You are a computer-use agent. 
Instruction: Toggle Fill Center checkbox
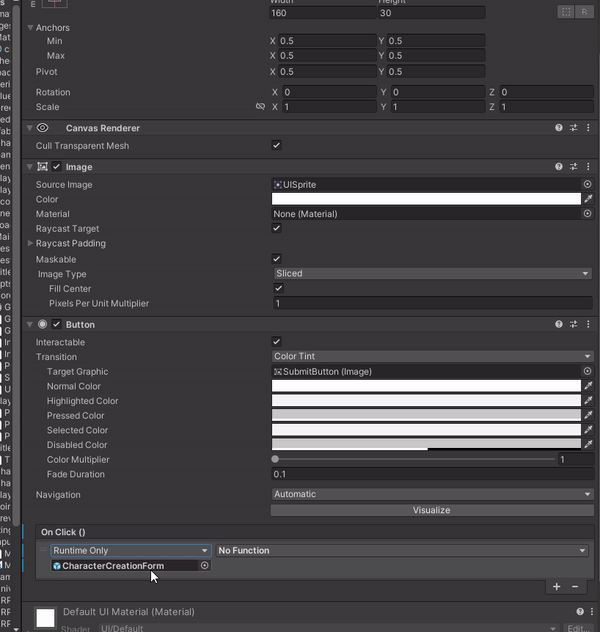[x=278, y=288]
